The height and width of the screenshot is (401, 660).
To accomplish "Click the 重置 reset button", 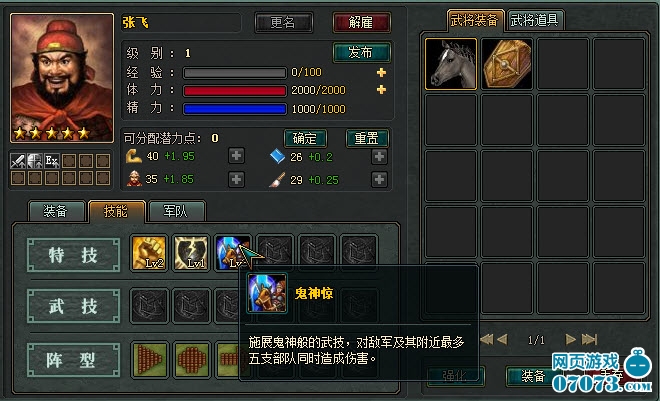I will pyautogui.click(x=367, y=138).
